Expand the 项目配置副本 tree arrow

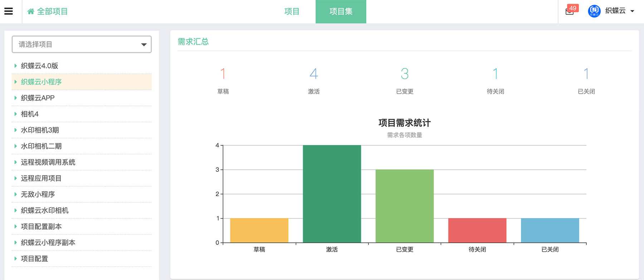coord(15,227)
